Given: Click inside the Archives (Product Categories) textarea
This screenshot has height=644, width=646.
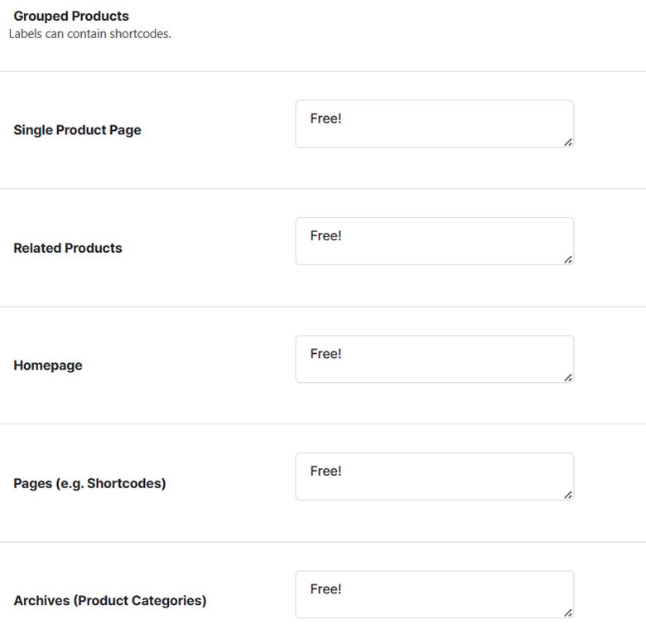Looking at the screenshot, I should pyautogui.click(x=435, y=594).
